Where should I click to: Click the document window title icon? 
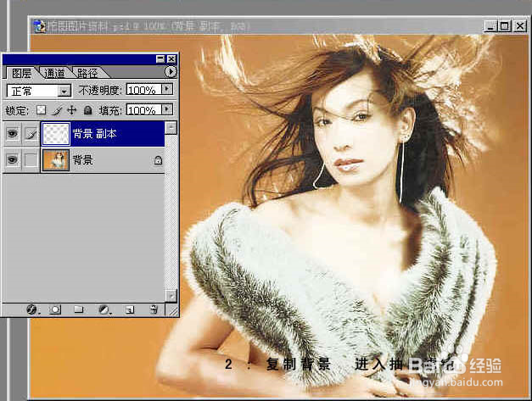(40, 26)
